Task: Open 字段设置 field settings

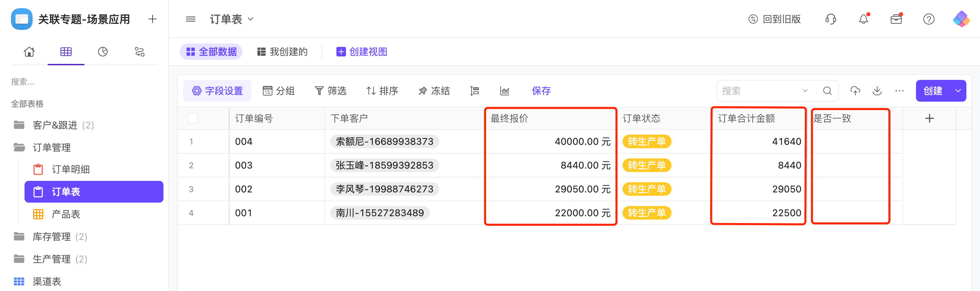Action: coord(217,91)
